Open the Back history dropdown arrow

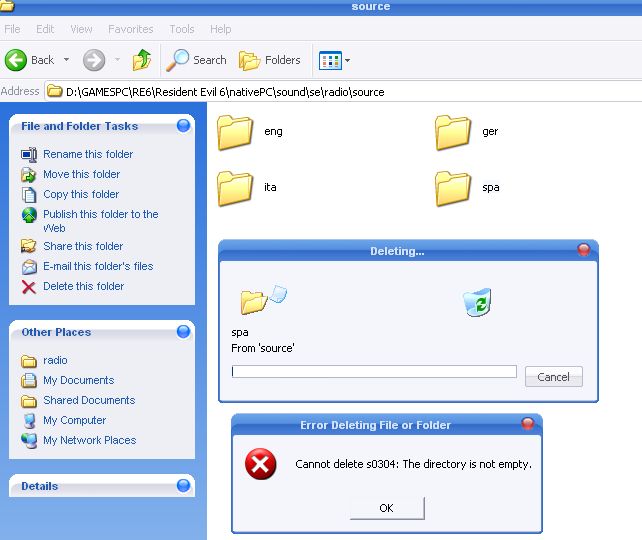tap(66, 60)
